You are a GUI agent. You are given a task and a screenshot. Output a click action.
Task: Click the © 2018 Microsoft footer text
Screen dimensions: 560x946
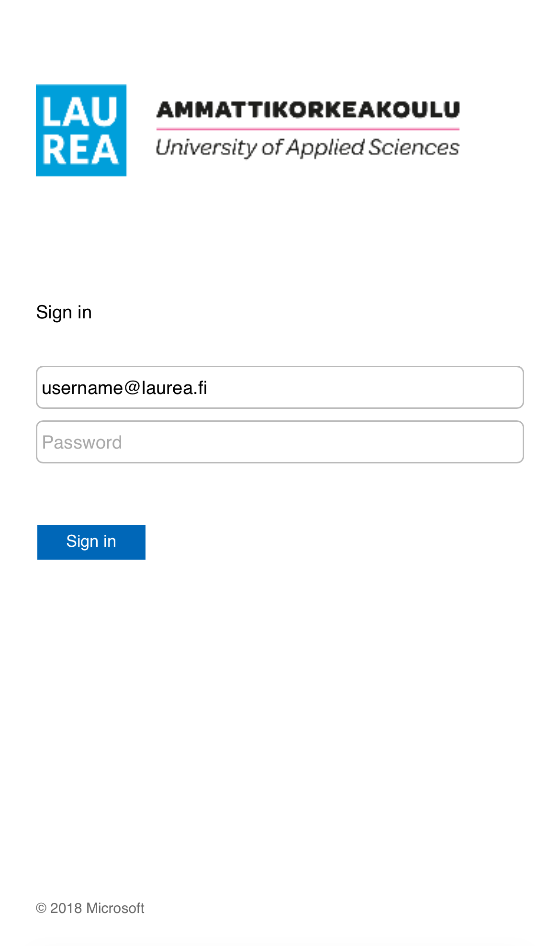[x=90, y=908]
